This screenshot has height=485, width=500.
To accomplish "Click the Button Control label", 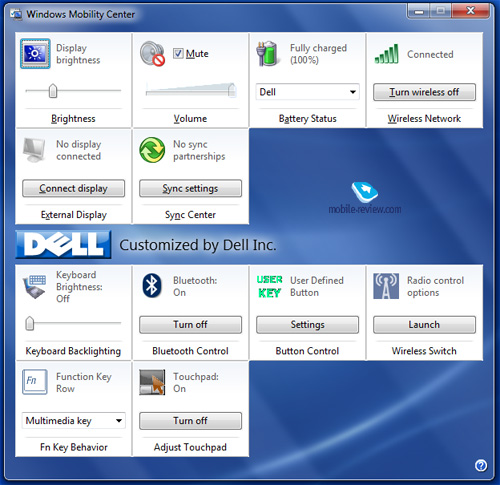I will tap(307, 351).
